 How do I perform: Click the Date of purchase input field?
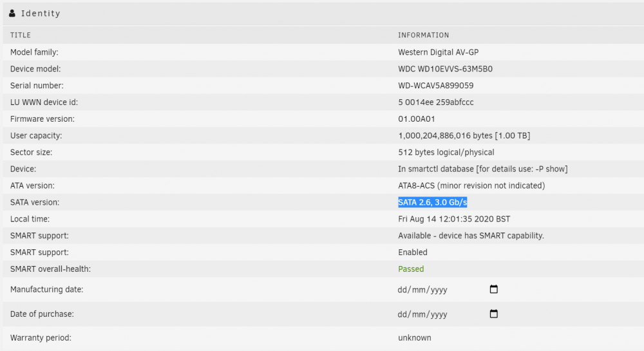[x=448, y=314]
